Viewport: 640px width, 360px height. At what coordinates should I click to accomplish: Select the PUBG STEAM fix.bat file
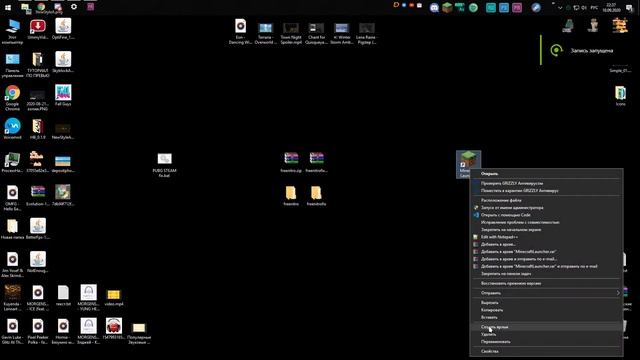[x=164, y=165]
